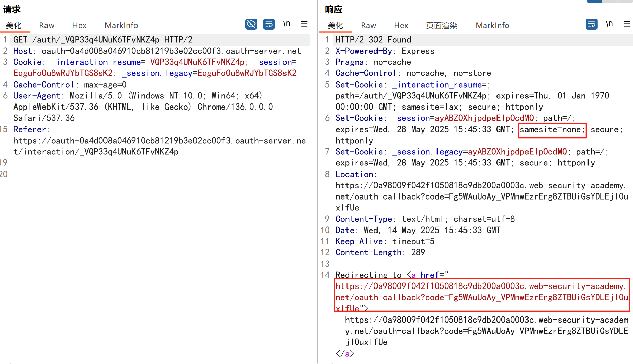
Task: Click the samesite=none cookie attribute
Action: tap(552, 129)
